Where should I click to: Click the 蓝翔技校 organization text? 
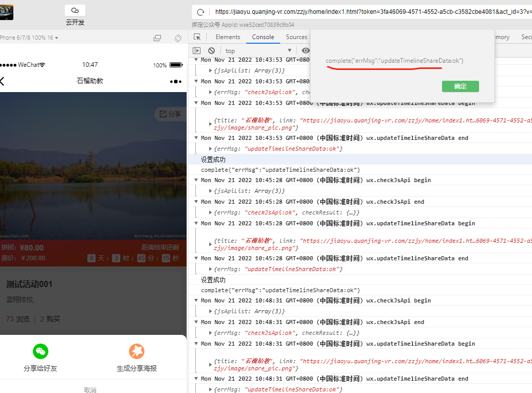tap(20, 299)
